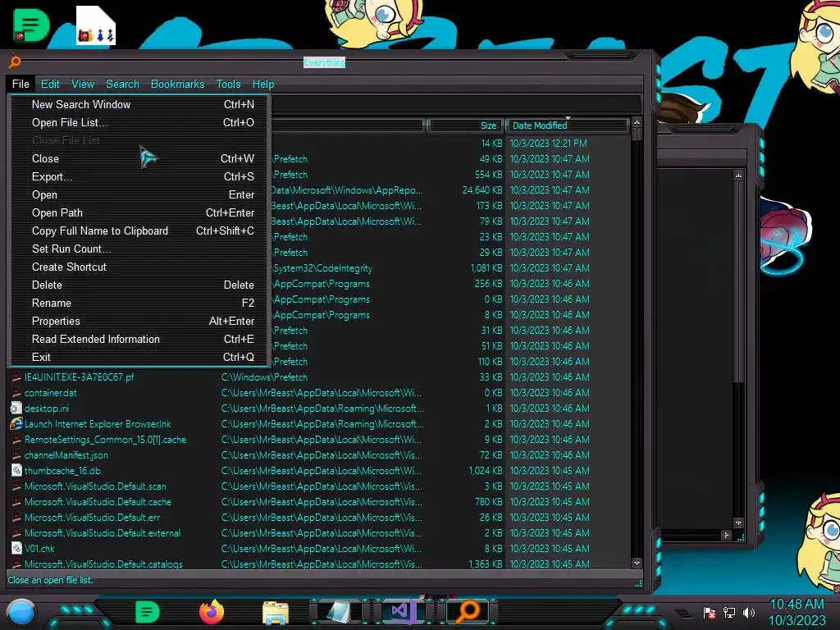Select Delete in the File menu
The height and width of the screenshot is (630, 840).
click(x=139, y=285)
